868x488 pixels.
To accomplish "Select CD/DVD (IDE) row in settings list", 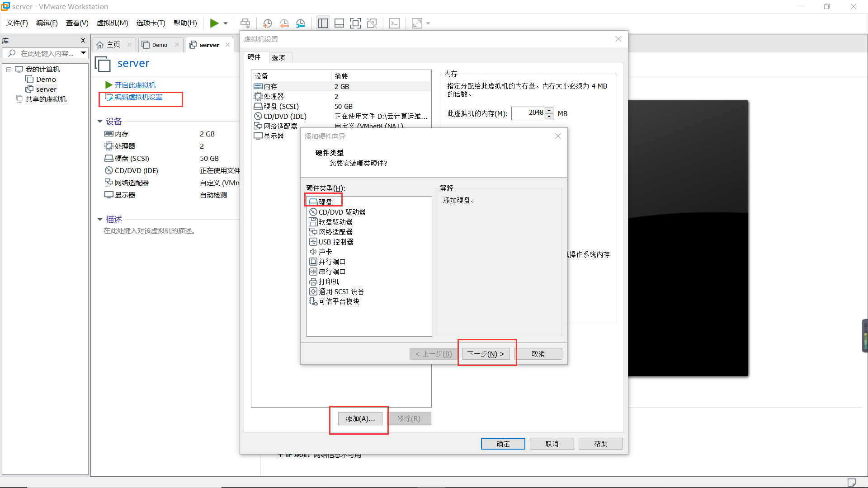I will click(341, 116).
